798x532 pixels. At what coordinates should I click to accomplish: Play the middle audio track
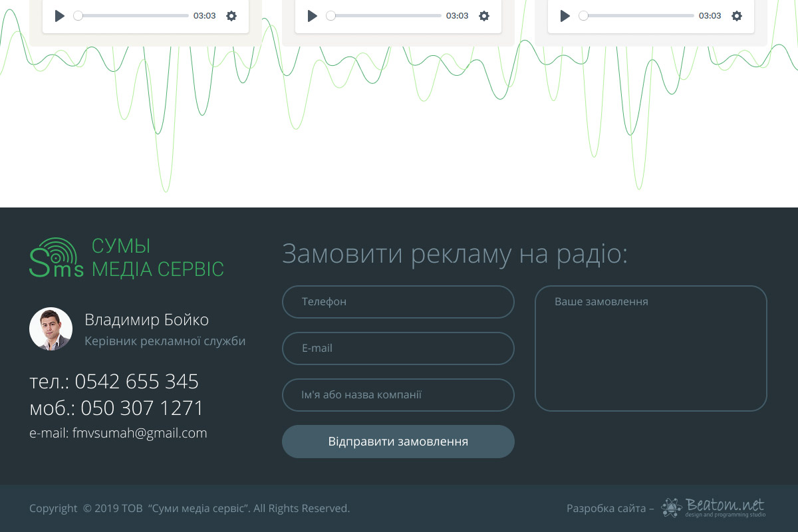(x=313, y=16)
